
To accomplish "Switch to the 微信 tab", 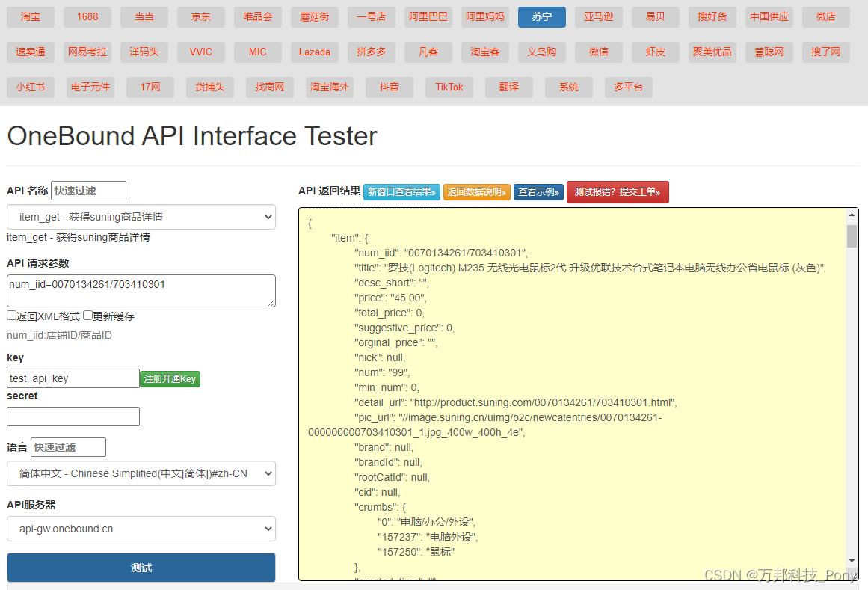I will tap(598, 52).
